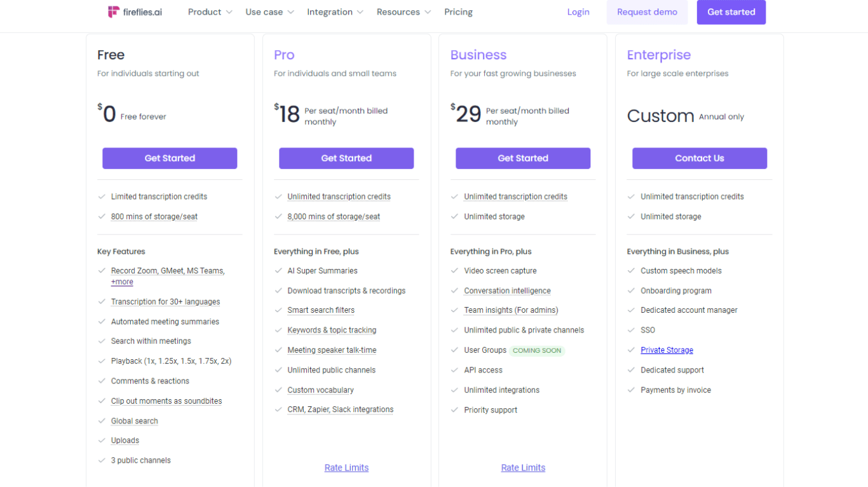
Task: Click checkmark icon beside Video screen capture
Action: click(x=454, y=271)
